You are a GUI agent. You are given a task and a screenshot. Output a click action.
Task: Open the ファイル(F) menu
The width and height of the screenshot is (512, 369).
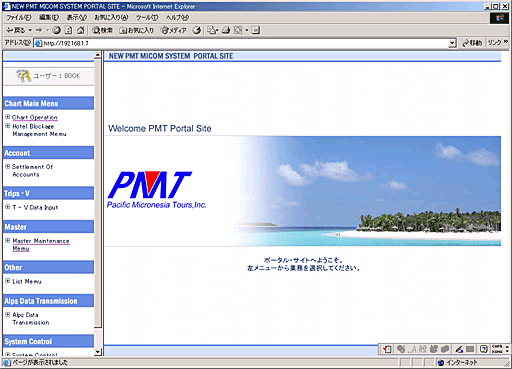coord(19,17)
